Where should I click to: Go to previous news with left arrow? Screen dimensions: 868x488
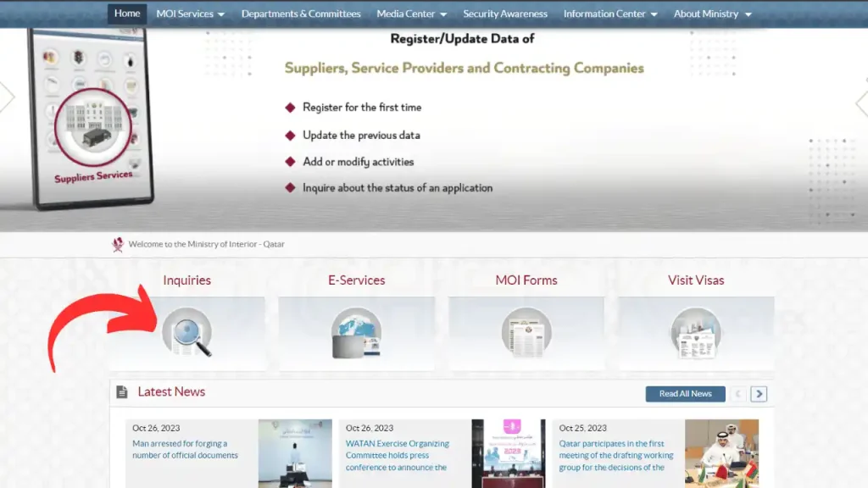738,394
